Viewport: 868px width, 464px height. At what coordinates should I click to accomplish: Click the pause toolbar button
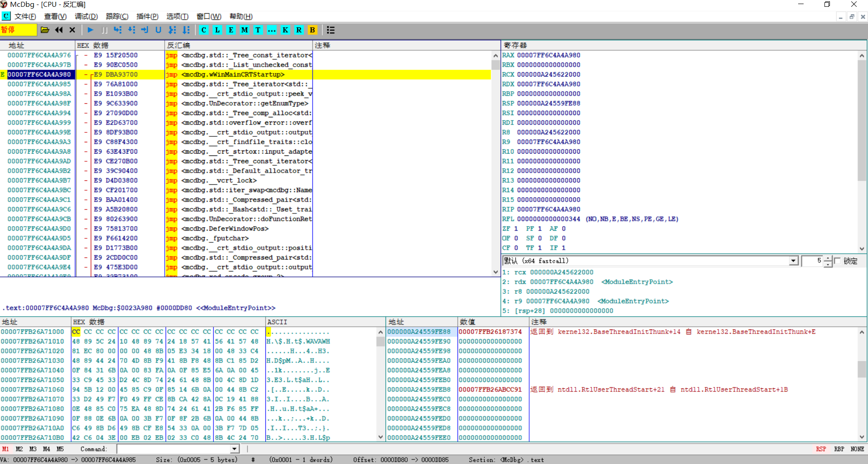coord(104,30)
